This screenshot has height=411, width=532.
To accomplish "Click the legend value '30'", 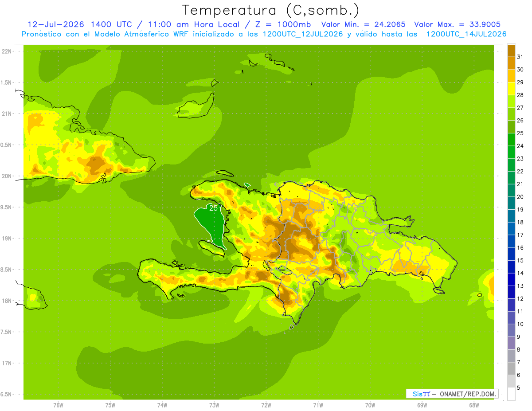I will (520, 69).
